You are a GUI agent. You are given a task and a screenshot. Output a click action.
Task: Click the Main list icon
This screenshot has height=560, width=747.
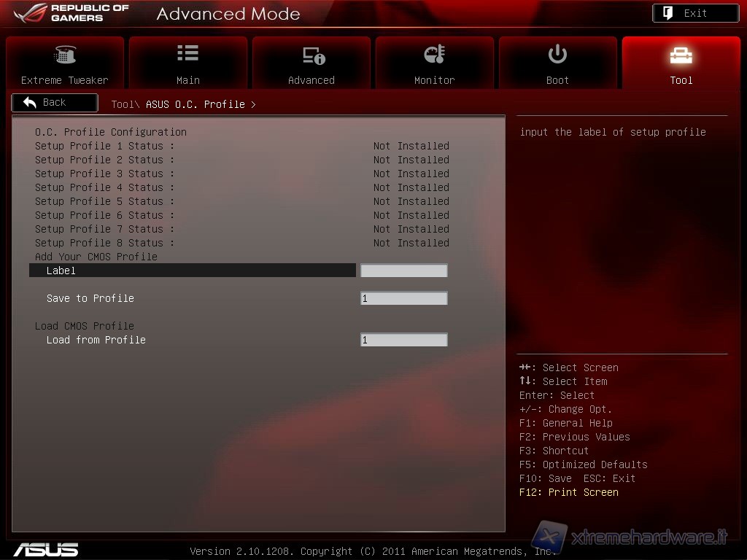187,53
